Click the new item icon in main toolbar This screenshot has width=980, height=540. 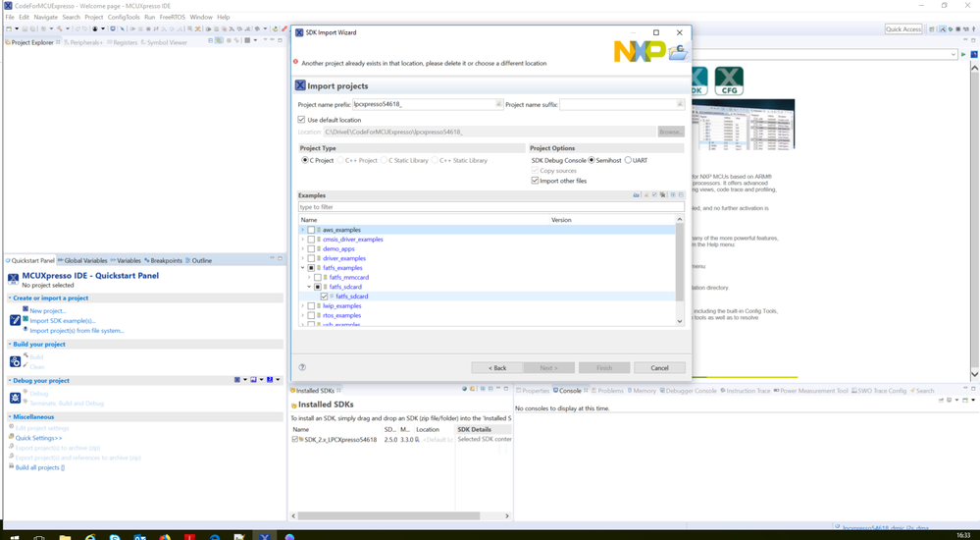click(x=9, y=28)
